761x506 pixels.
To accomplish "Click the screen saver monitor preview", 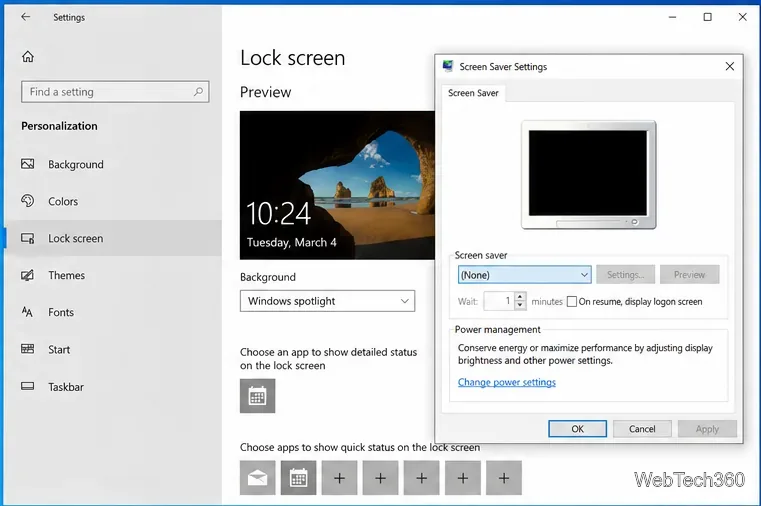I will [x=589, y=175].
